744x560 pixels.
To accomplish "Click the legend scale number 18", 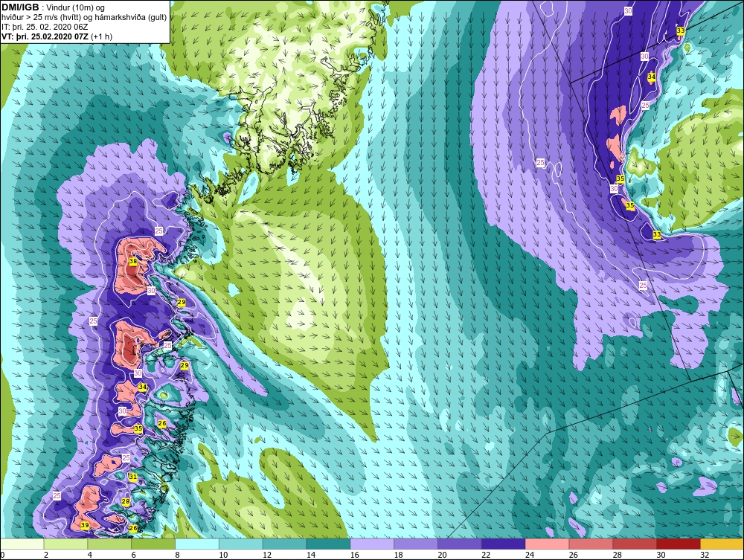I will 398,555.
